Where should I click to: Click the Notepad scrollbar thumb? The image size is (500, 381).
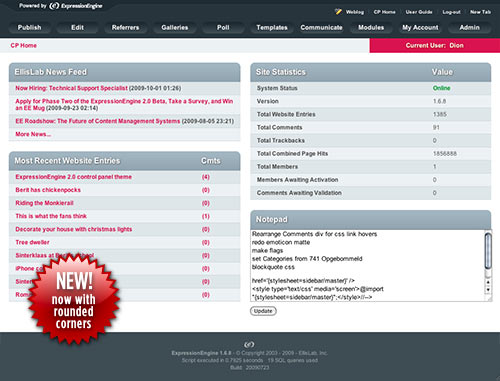488,251
